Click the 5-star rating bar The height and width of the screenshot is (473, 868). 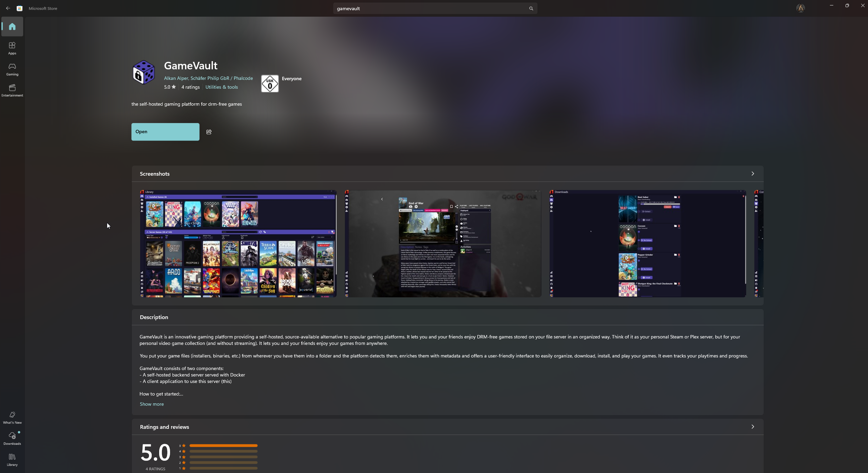coord(223,445)
